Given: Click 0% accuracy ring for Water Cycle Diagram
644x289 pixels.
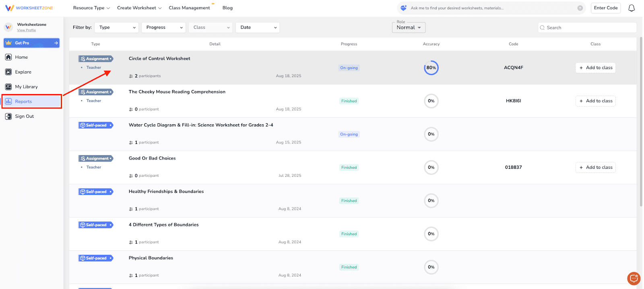Looking at the screenshot, I should click(431, 134).
